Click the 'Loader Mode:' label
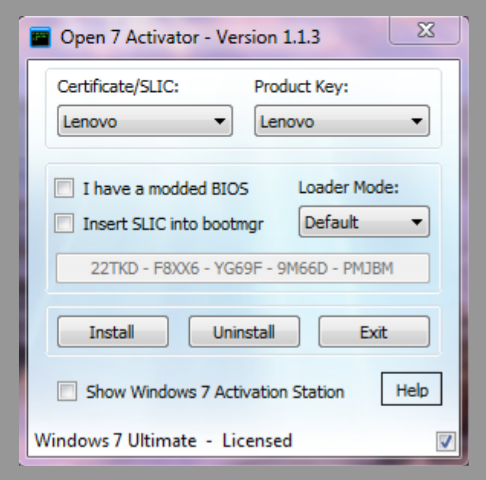Screen dimensions: 486x480 pyautogui.click(x=349, y=187)
